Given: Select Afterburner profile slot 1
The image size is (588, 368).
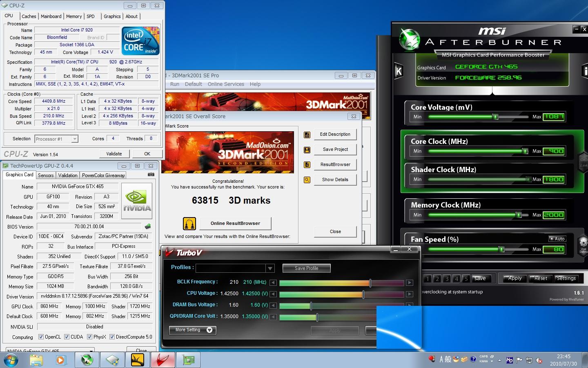Looking at the screenshot, I should click(x=427, y=279).
